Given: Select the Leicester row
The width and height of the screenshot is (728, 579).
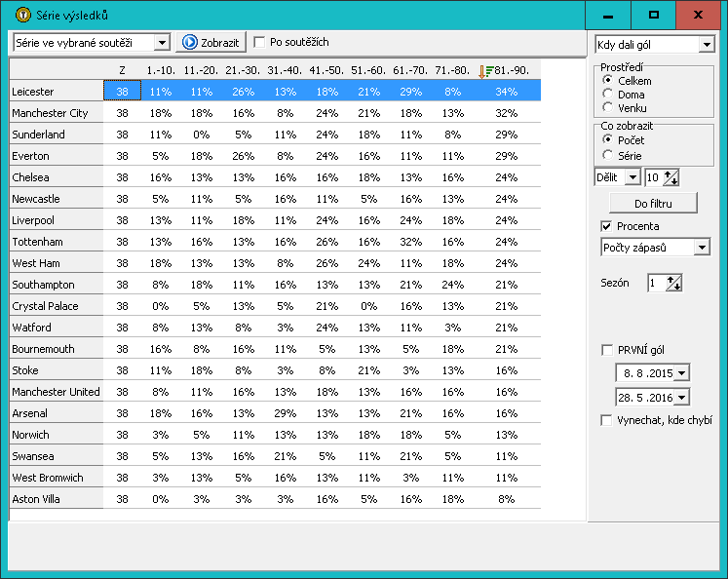Looking at the screenshot, I should [x=275, y=91].
